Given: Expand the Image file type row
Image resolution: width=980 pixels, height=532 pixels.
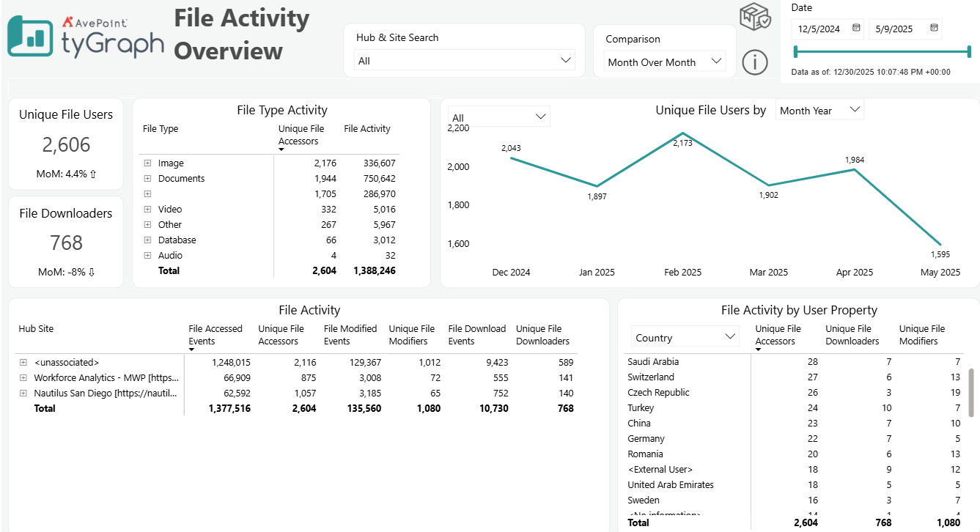Looking at the screenshot, I should pyautogui.click(x=147, y=163).
